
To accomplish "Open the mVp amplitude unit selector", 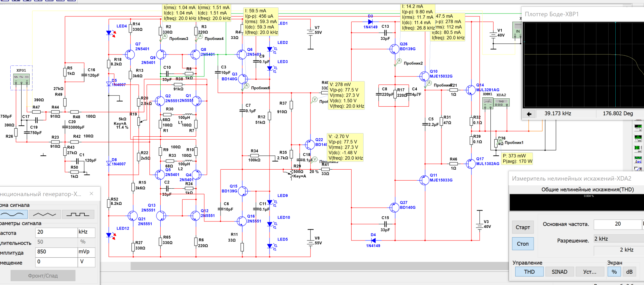I will tap(86, 252).
